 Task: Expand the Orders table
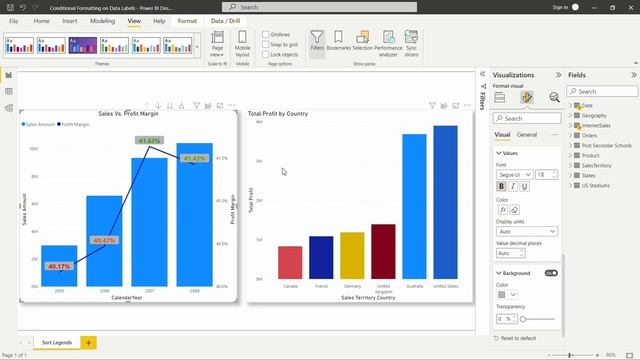pos(570,136)
